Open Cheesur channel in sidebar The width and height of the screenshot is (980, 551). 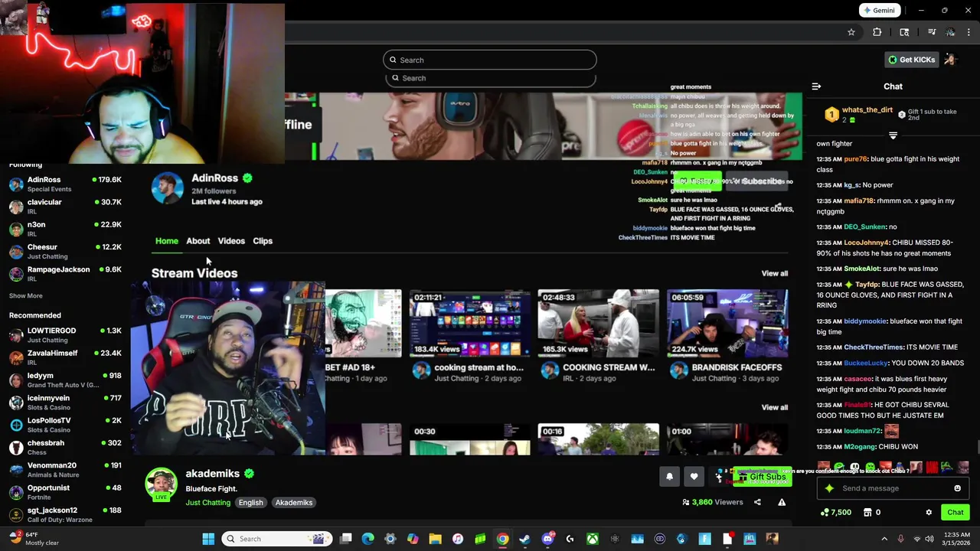tap(65, 251)
